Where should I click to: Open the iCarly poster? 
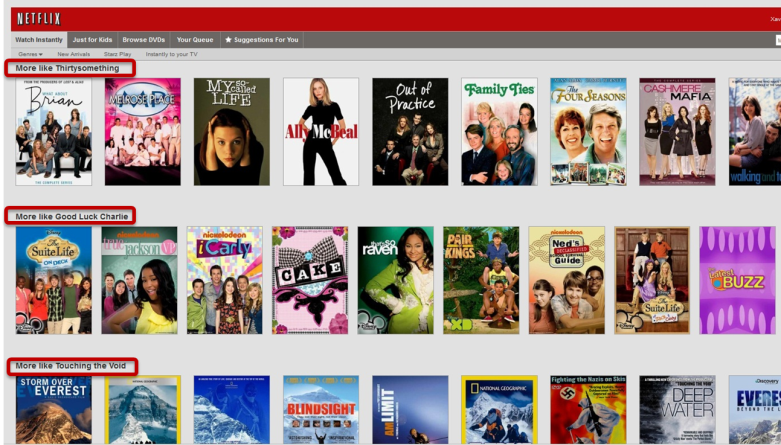click(x=225, y=280)
